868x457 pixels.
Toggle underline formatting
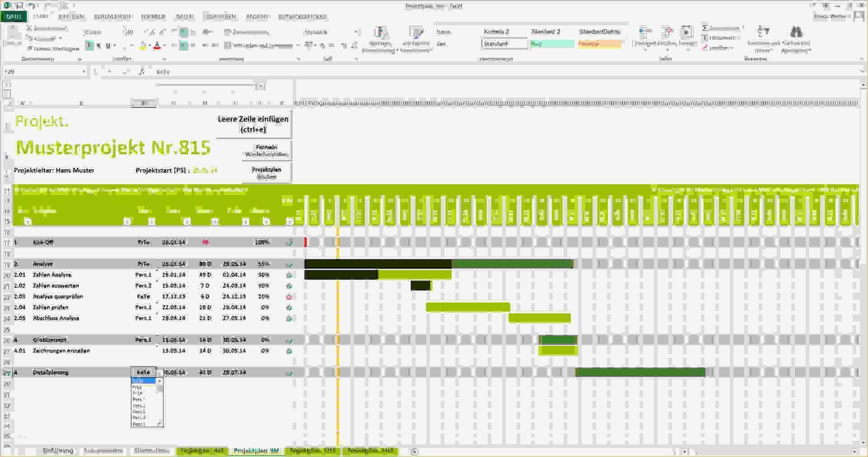pyautogui.click(x=108, y=46)
